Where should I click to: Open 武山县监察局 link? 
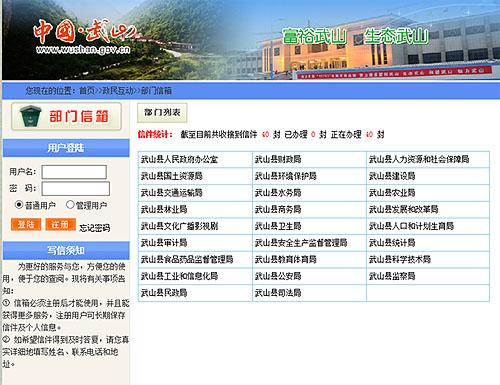point(392,276)
